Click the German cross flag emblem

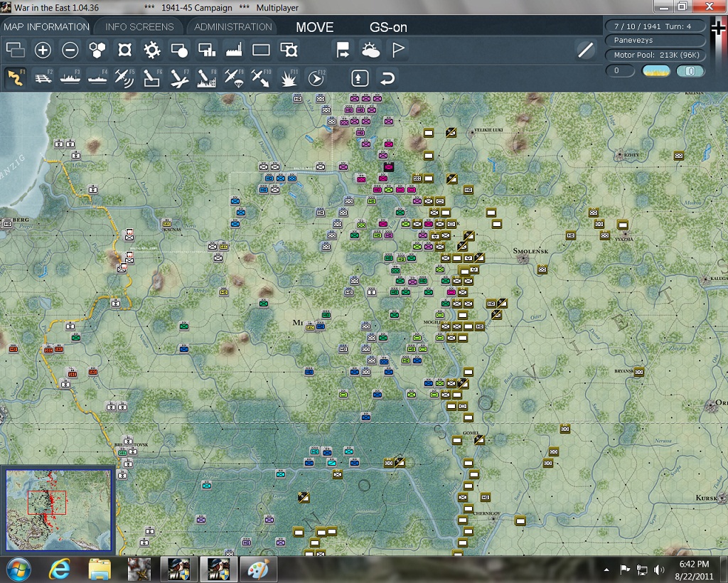click(717, 29)
